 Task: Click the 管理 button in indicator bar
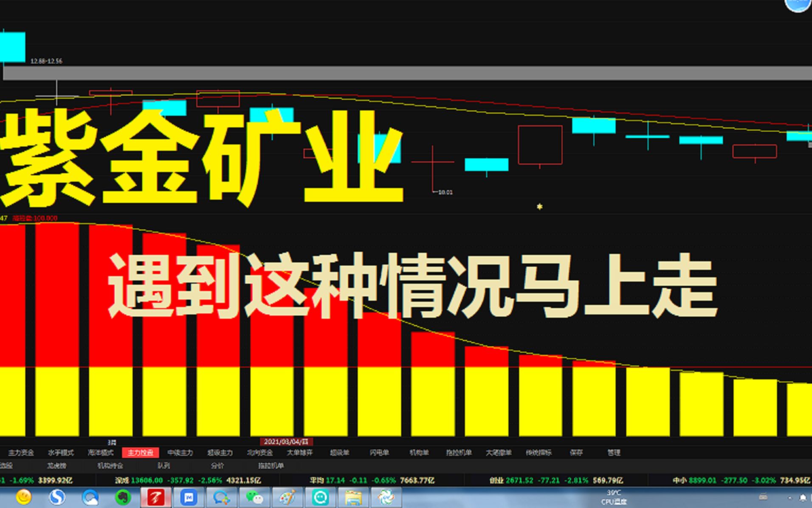614,453
